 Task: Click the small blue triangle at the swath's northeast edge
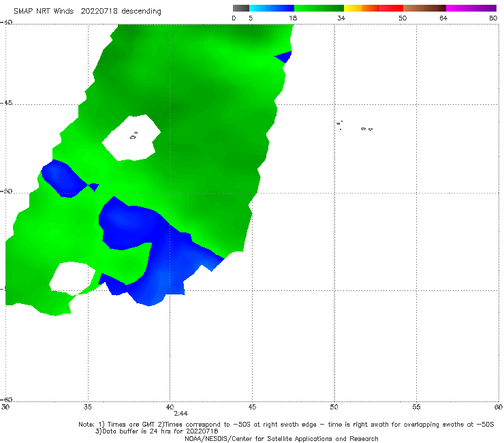(283, 57)
